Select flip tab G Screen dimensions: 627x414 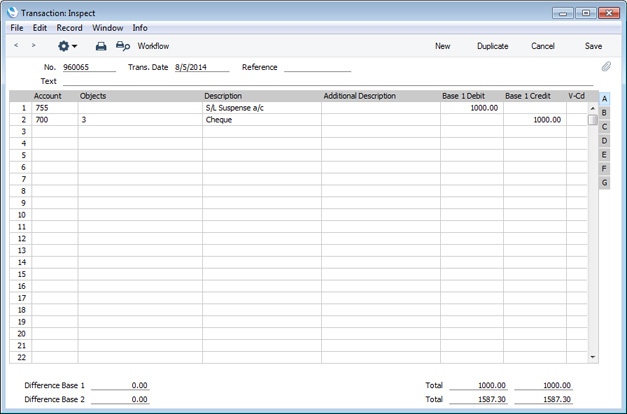(x=604, y=183)
